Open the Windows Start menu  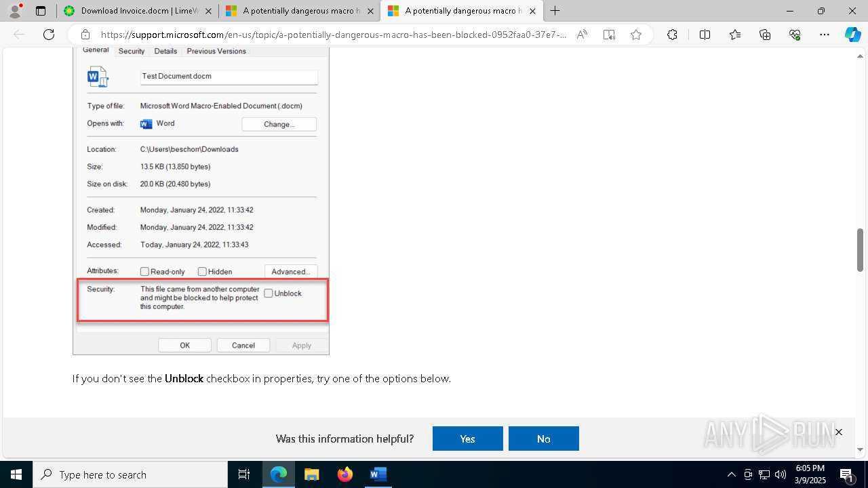pyautogui.click(x=16, y=474)
